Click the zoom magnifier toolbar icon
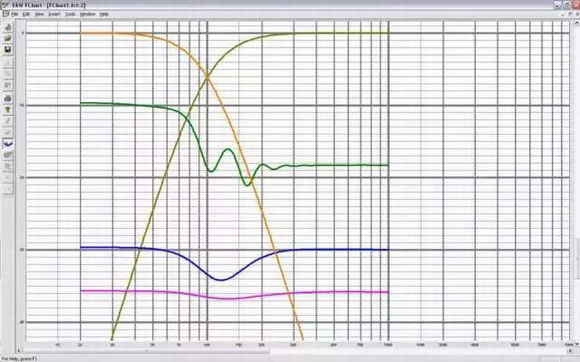 click(8, 167)
